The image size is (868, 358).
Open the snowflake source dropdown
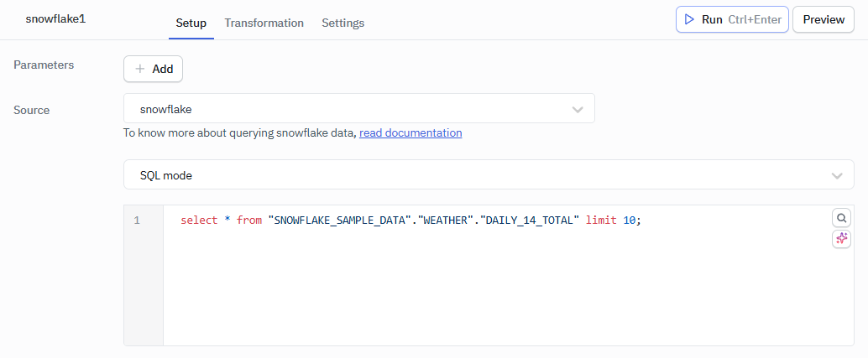tap(358, 109)
